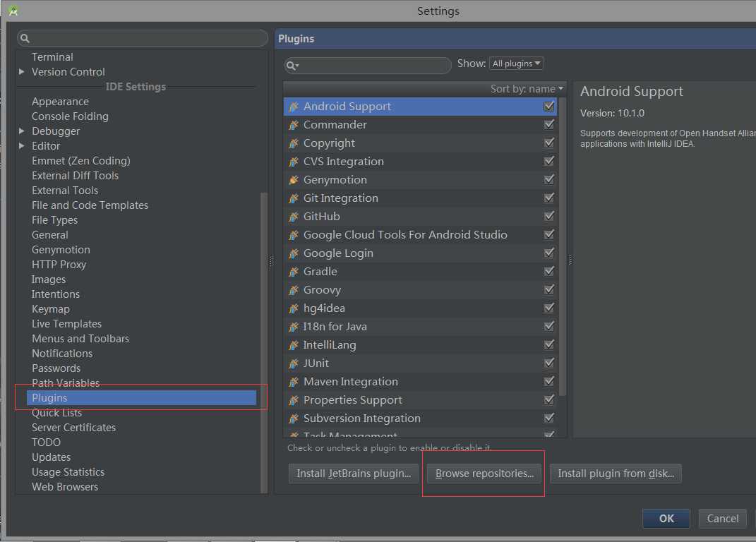Click the I18n for Java plugin icon
This screenshot has width=756, height=542.
coord(294,327)
